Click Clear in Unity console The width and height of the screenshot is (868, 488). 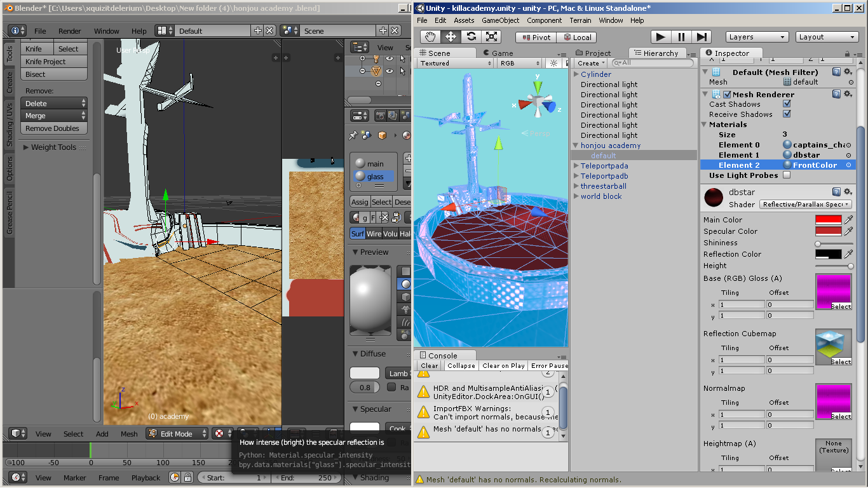(x=429, y=365)
